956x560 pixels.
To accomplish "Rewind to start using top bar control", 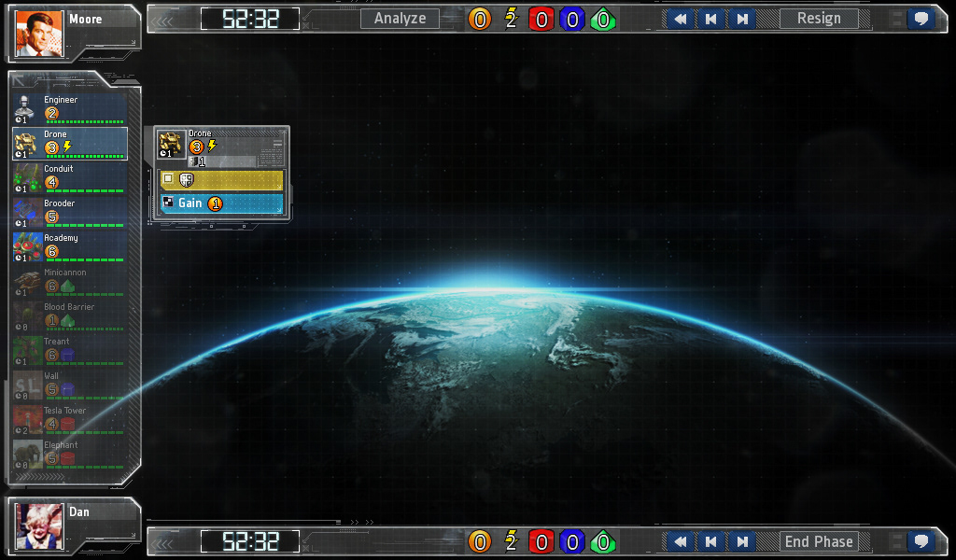I will tap(680, 19).
